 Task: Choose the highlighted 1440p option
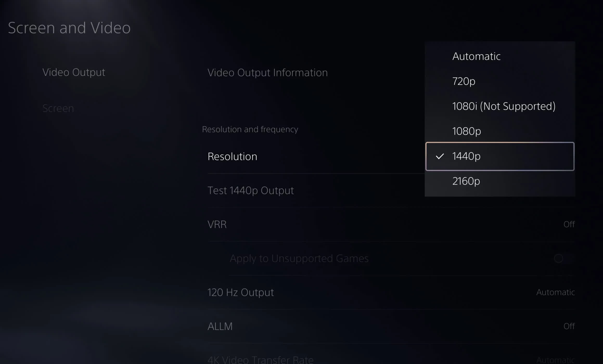500,156
